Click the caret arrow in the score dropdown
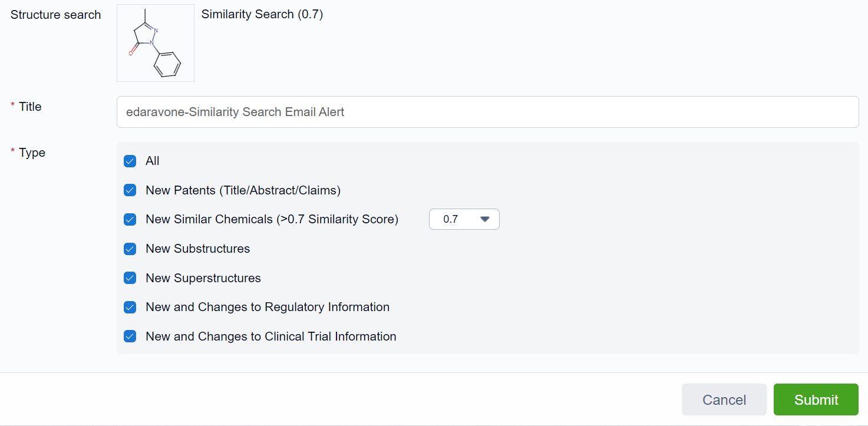The image size is (868, 426). [485, 219]
